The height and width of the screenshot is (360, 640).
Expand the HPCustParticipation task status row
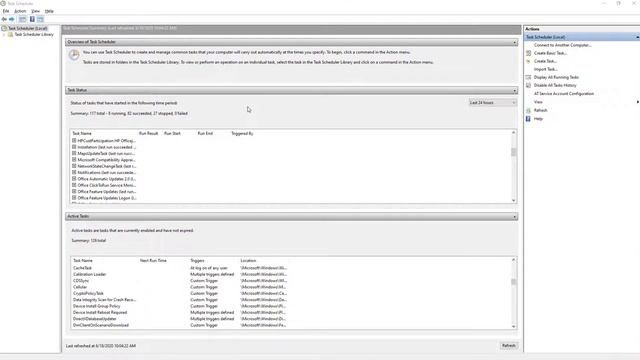click(x=74, y=140)
